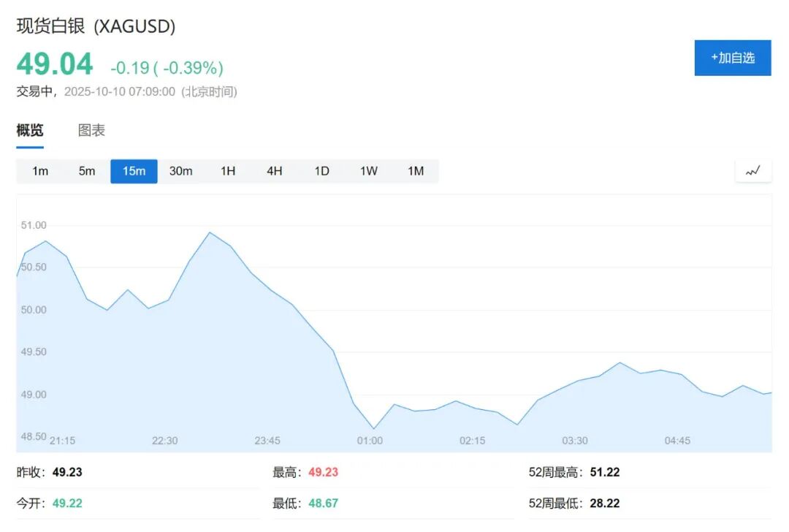Click the 现货白银 (XAGUSD) title
Image resolution: width=789 pixels, height=532 pixels.
96,26
